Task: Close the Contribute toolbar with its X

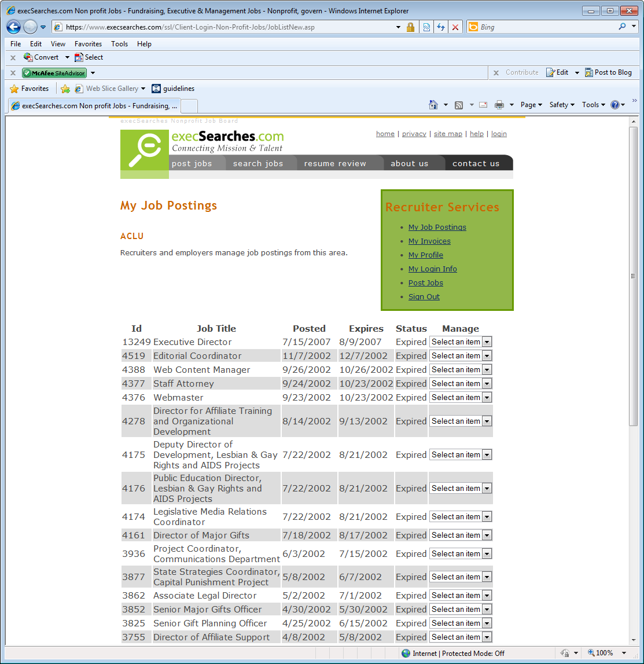Action: tap(496, 73)
